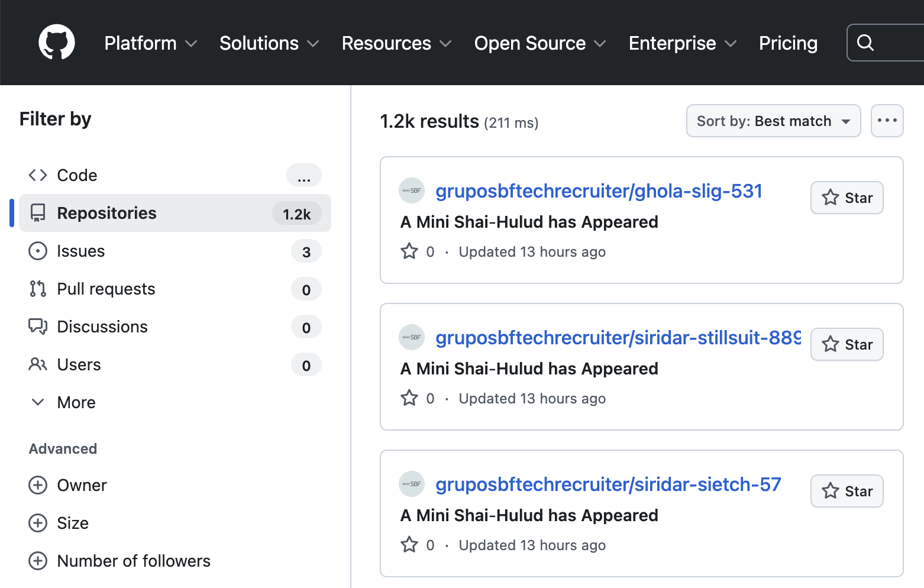924x588 pixels.
Task: Click star count icon under ghola-slig-531
Action: point(409,251)
